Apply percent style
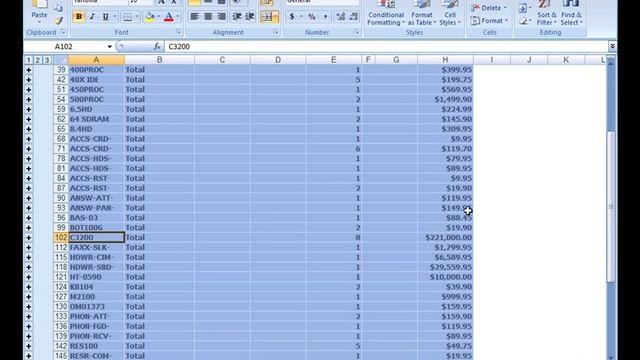640x360 pixels. [x=312, y=17]
